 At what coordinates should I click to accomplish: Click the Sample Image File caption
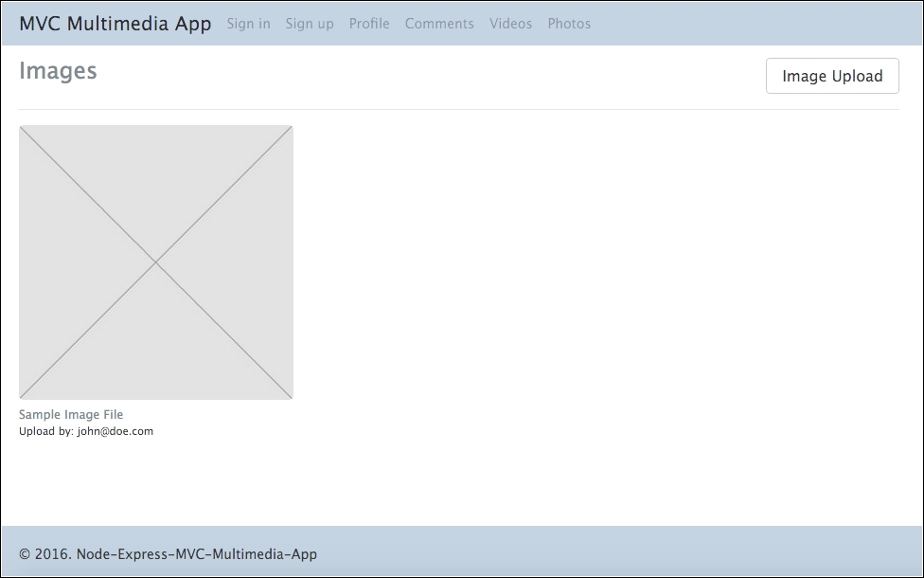[x=71, y=415]
